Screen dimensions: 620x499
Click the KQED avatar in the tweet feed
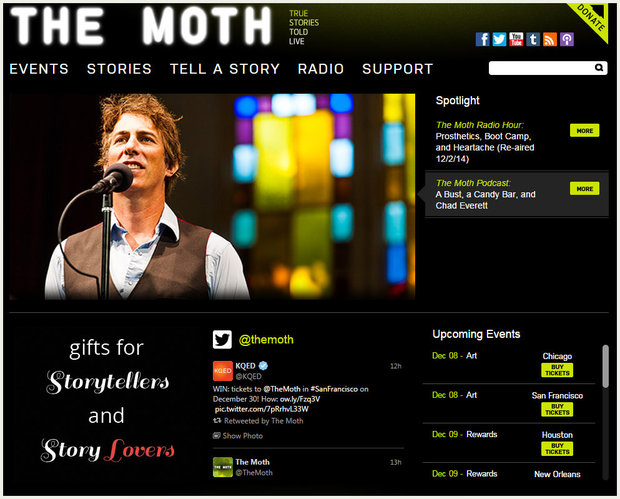pos(223,370)
